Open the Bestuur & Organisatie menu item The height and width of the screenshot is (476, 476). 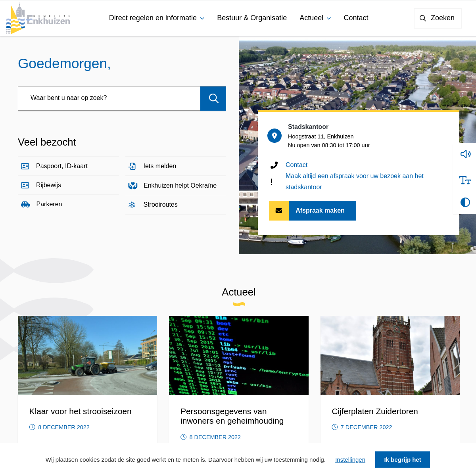coord(252,18)
